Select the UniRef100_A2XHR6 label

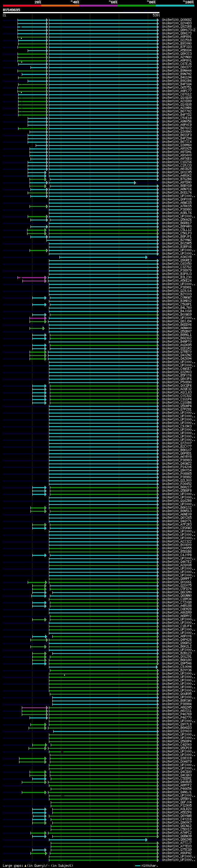coord(177,108)
